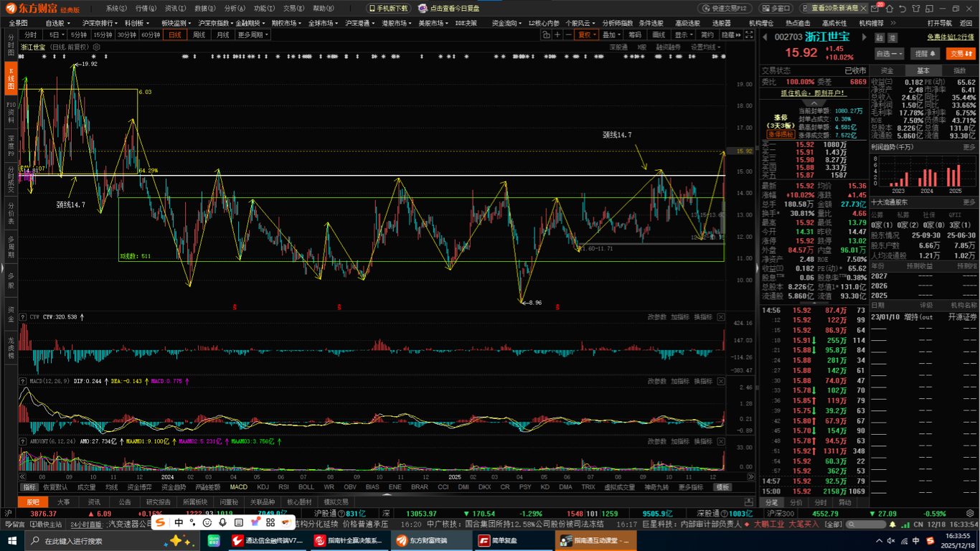Viewport: 980px width, 551px height.
Task: Switch chart period to 分时
Action: [x=30, y=34]
